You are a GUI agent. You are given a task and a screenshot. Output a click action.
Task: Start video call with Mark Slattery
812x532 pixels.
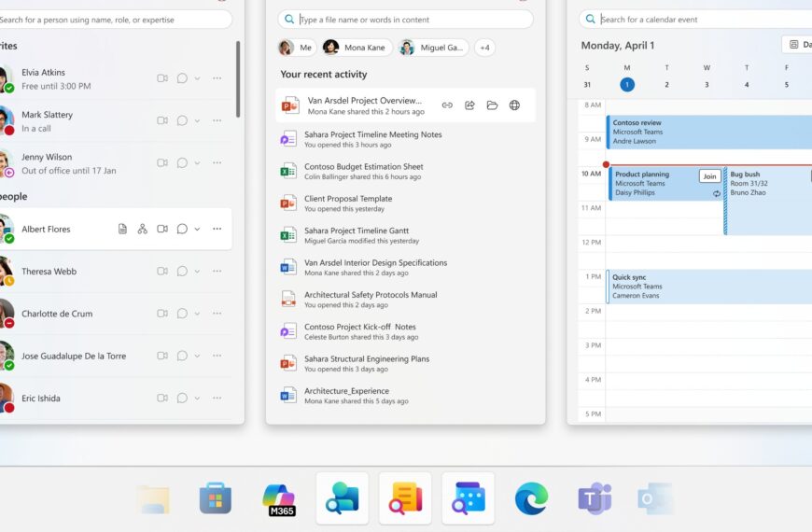162,120
